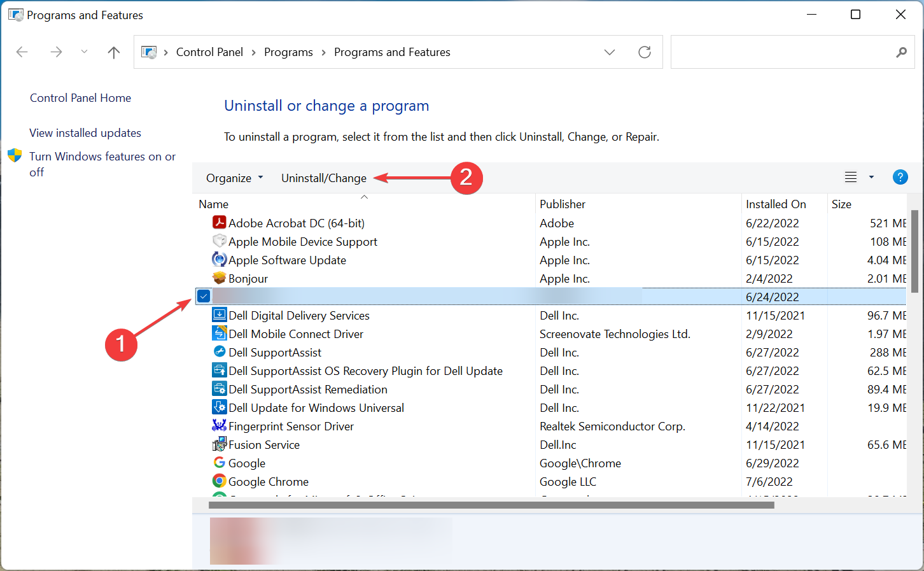Select the Bonjour program name

coord(248,279)
